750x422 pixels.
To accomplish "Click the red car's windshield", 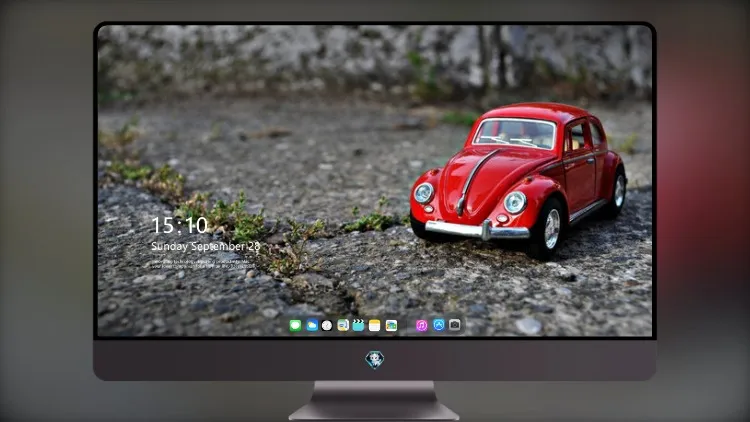I will [x=515, y=133].
